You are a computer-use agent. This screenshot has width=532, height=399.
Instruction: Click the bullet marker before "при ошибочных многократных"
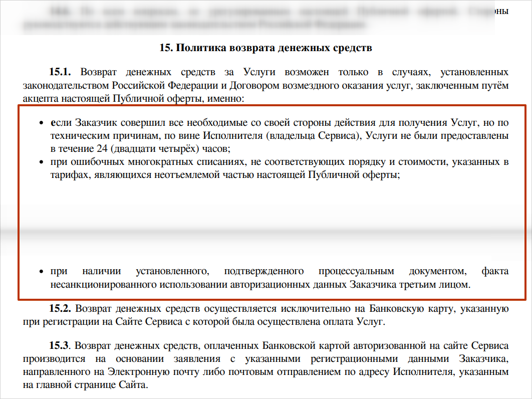click(42, 162)
